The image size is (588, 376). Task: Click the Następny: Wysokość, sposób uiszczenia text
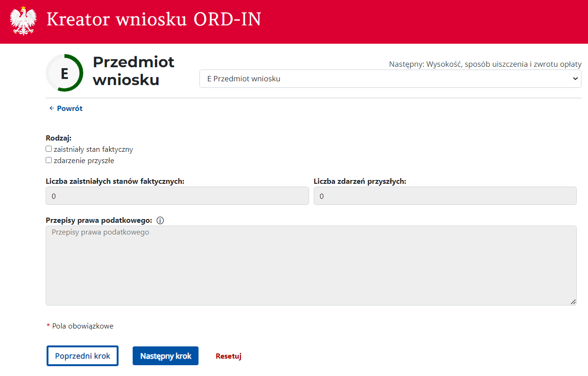(x=485, y=64)
